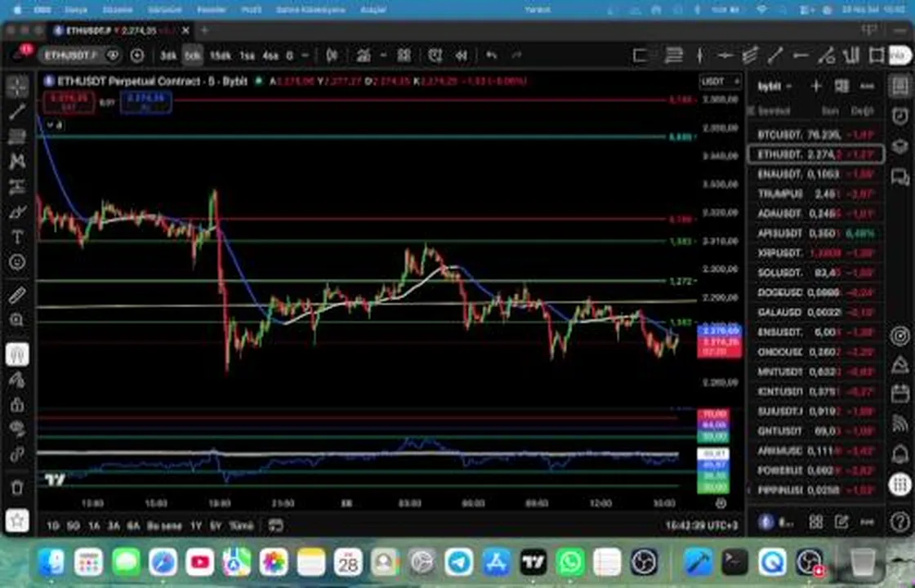The image size is (915, 588).
Task: Open the ETHUSDT.P symbol search
Action: (70, 56)
